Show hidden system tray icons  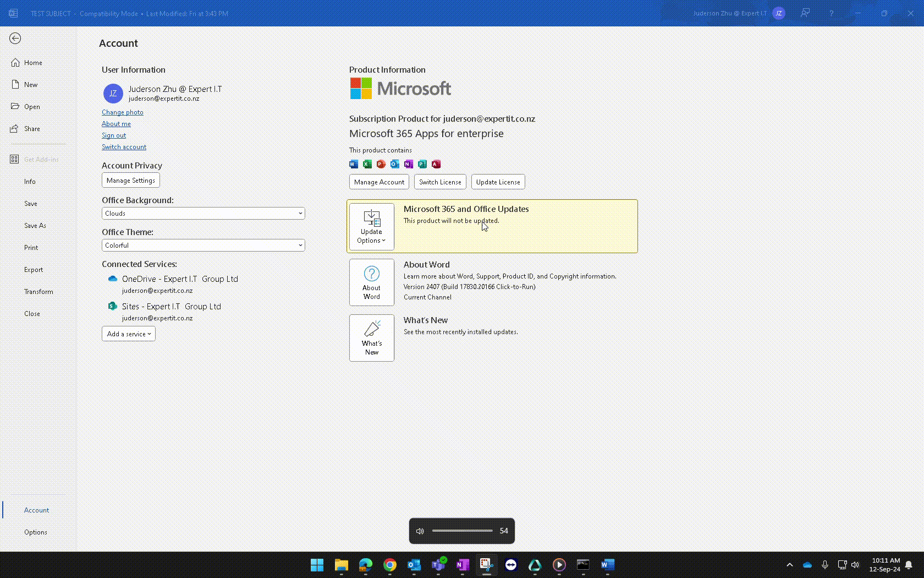tap(790, 565)
